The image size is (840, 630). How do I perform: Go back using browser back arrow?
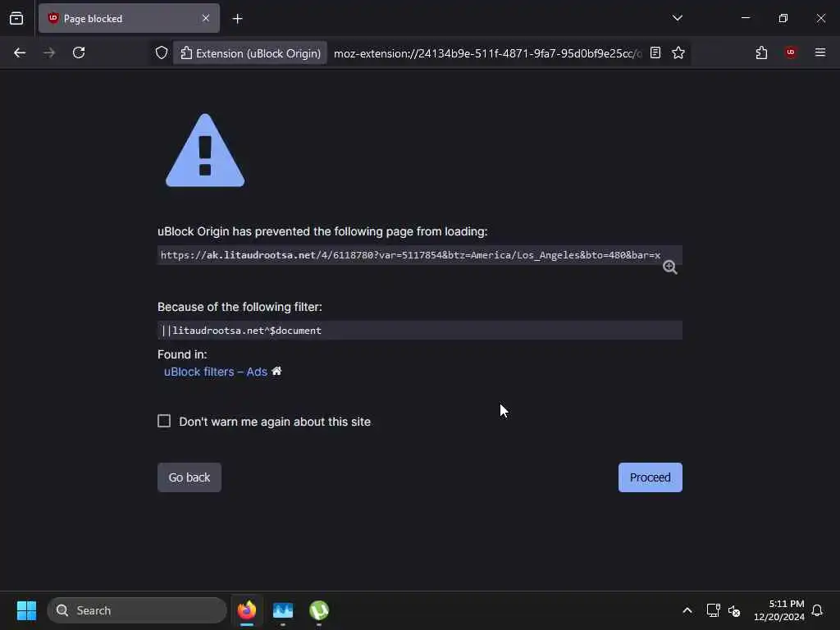20,52
